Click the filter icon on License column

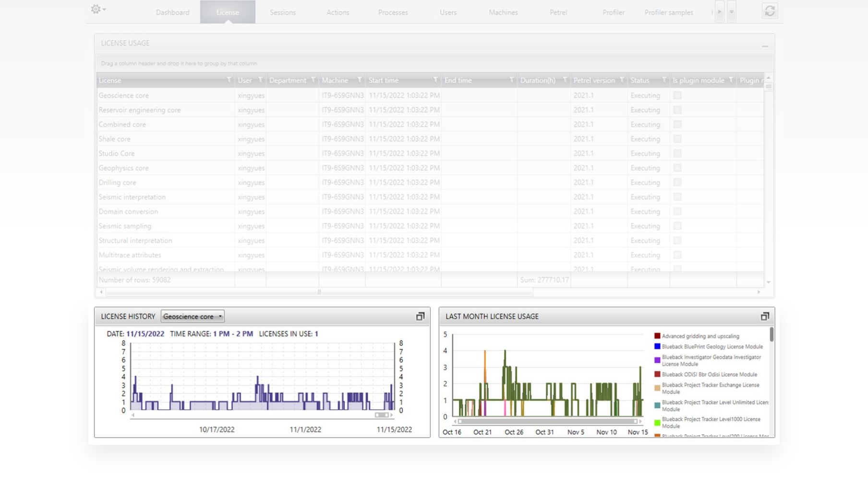point(229,80)
